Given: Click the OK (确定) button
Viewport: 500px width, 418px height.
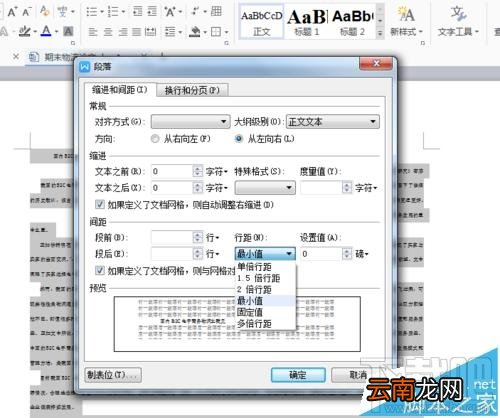Looking at the screenshot, I should tap(298, 375).
